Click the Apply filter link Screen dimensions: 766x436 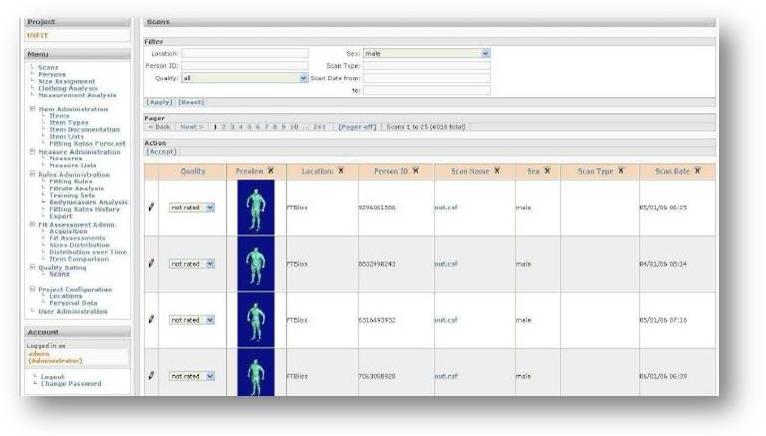pyautogui.click(x=160, y=102)
